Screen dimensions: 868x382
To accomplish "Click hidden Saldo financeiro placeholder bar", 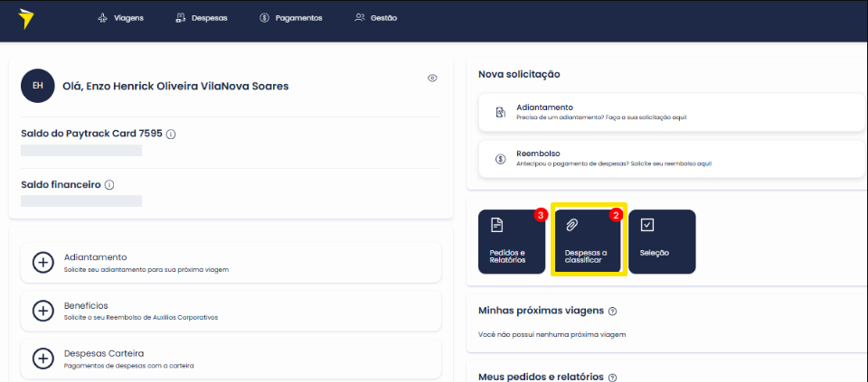I will pos(81,200).
